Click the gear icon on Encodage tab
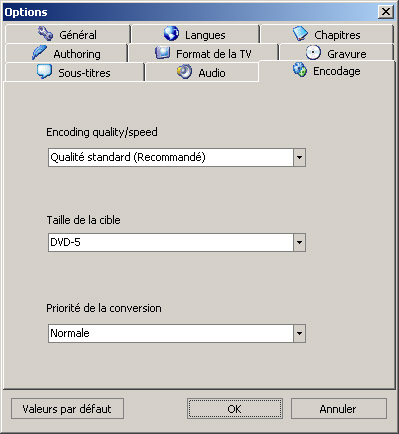Screen dimensions: 399x434 click(x=300, y=70)
